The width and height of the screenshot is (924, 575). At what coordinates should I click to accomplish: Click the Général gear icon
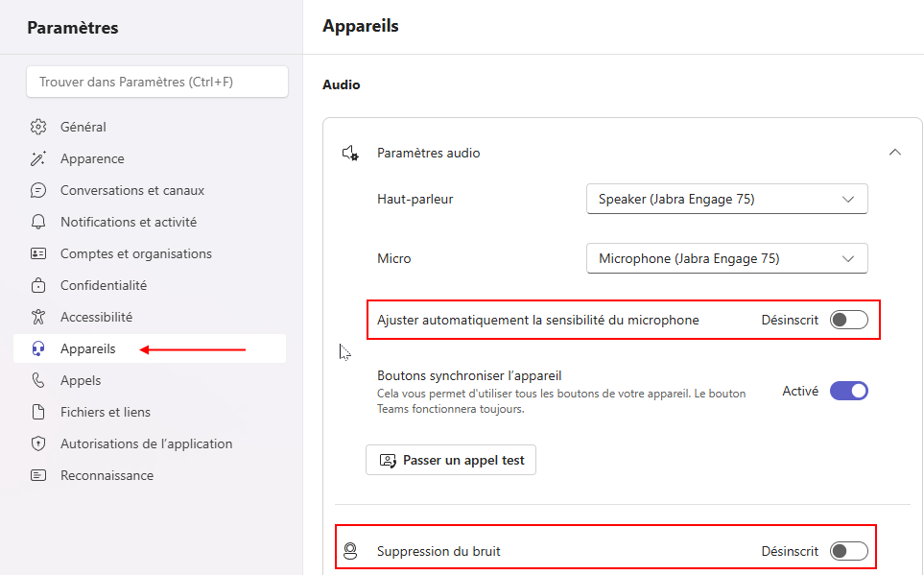[x=38, y=127]
